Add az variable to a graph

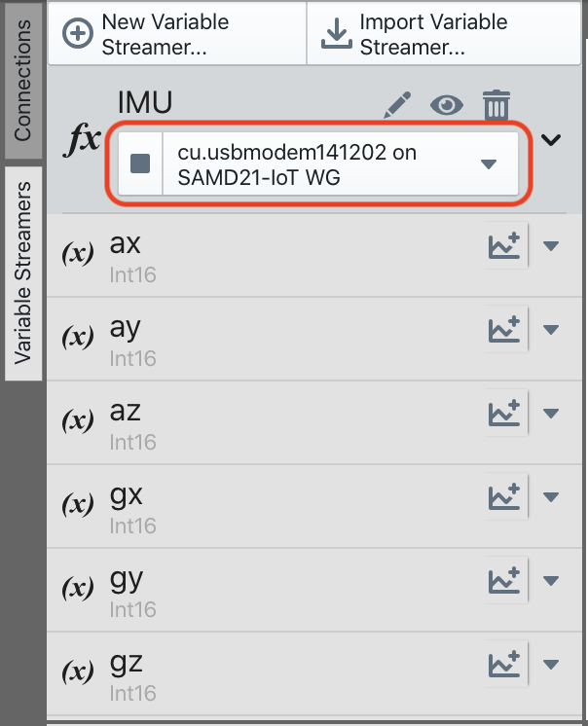click(503, 415)
